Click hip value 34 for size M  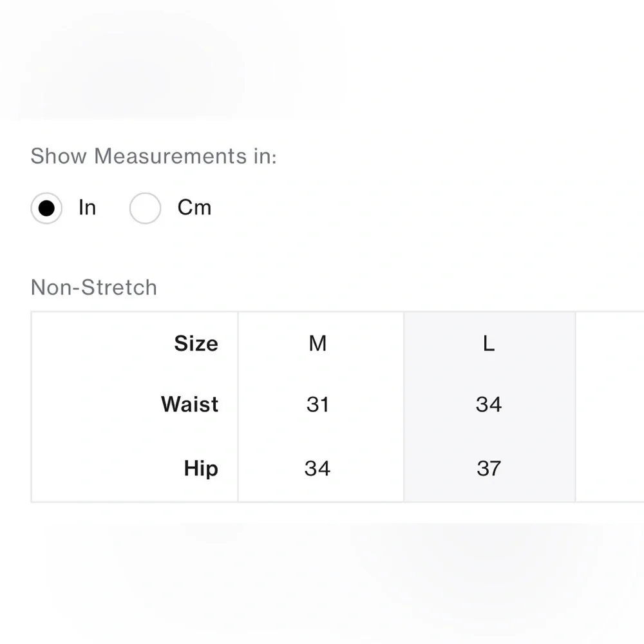[317, 468]
